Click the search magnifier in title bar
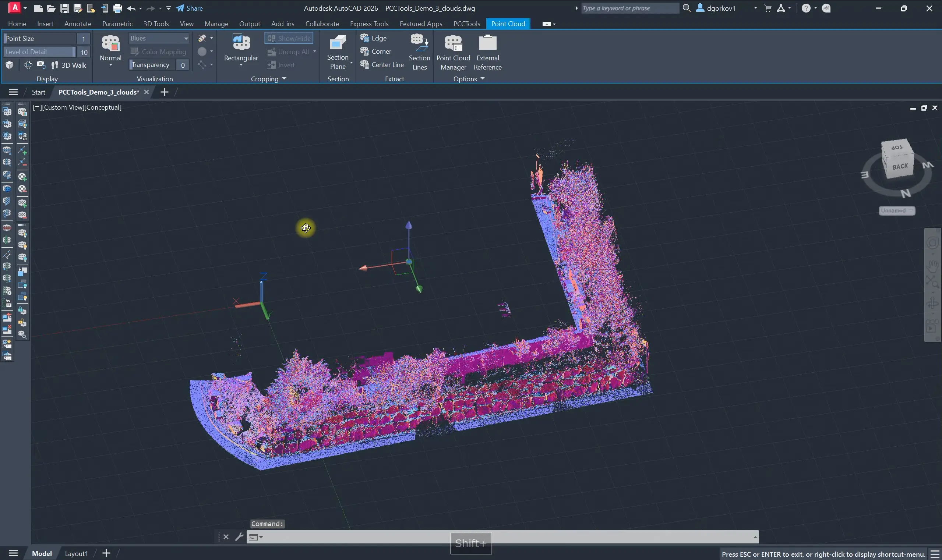This screenshot has width=942, height=560. [x=687, y=8]
